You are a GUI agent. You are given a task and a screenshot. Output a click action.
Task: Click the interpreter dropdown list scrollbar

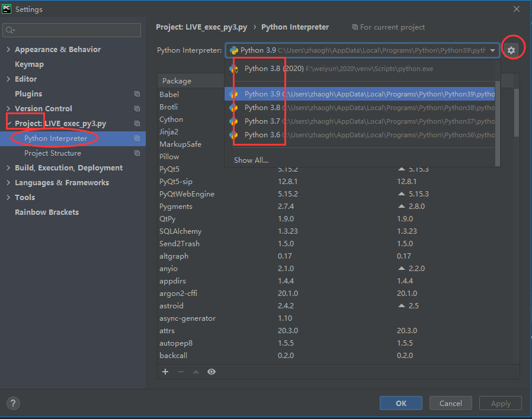click(498, 124)
